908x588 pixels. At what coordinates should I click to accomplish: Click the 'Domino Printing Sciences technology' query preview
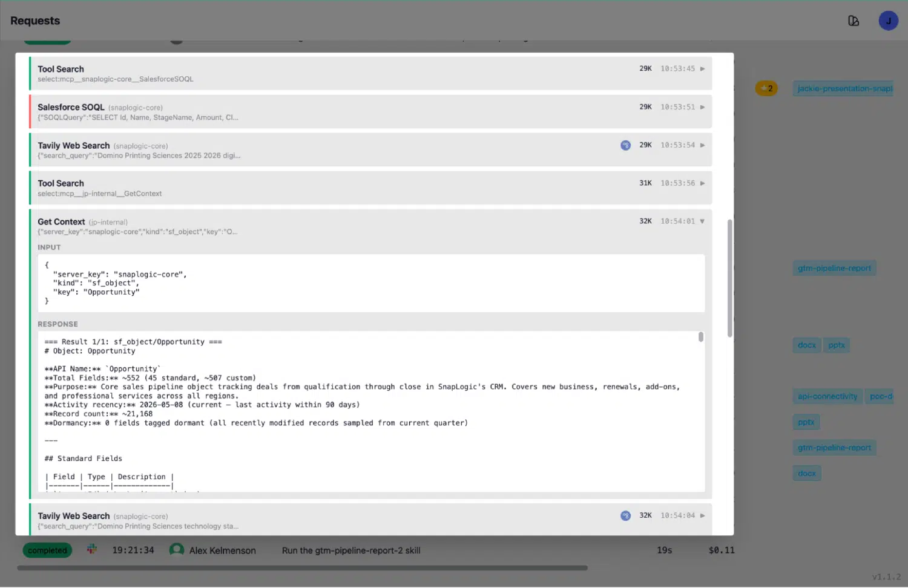[x=138, y=526]
